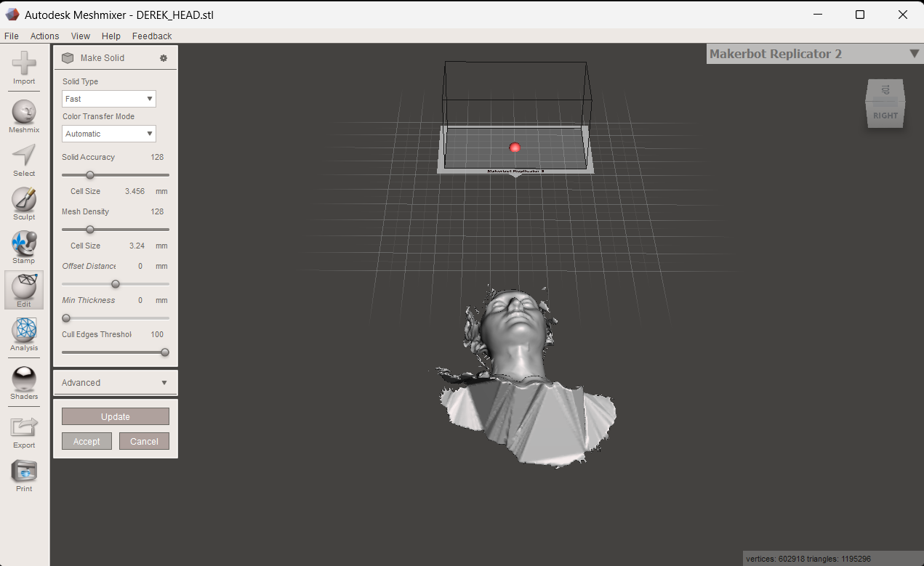This screenshot has height=566, width=924.
Task: Click the Print icon
Action: tap(24, 471)
